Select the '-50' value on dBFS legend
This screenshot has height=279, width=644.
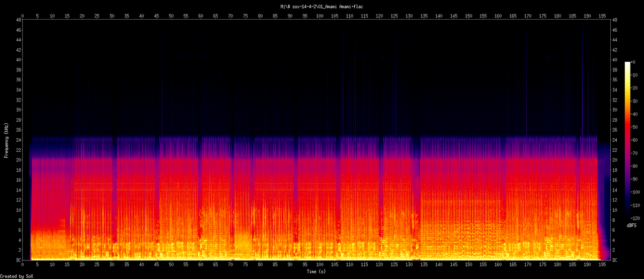(x=634, y=128)
